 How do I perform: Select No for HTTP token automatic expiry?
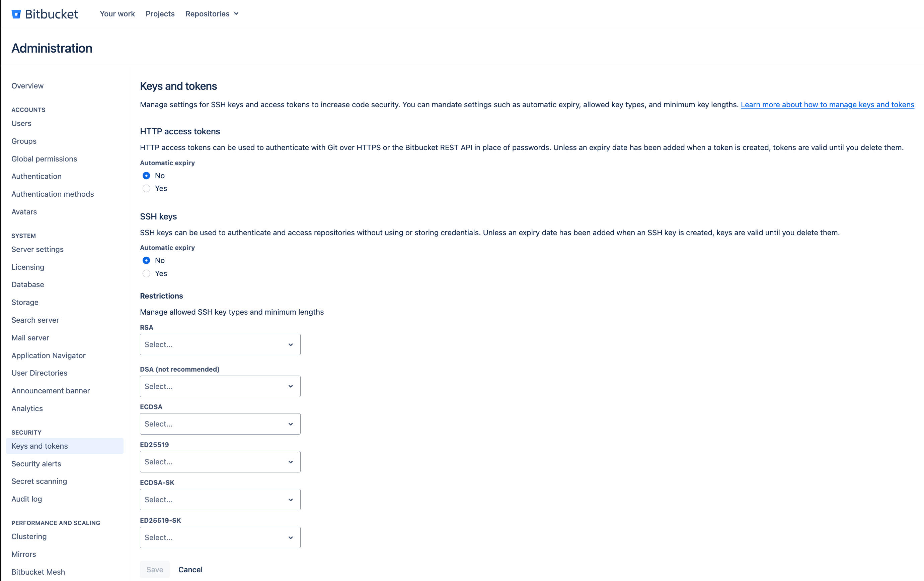click(146, 176)
